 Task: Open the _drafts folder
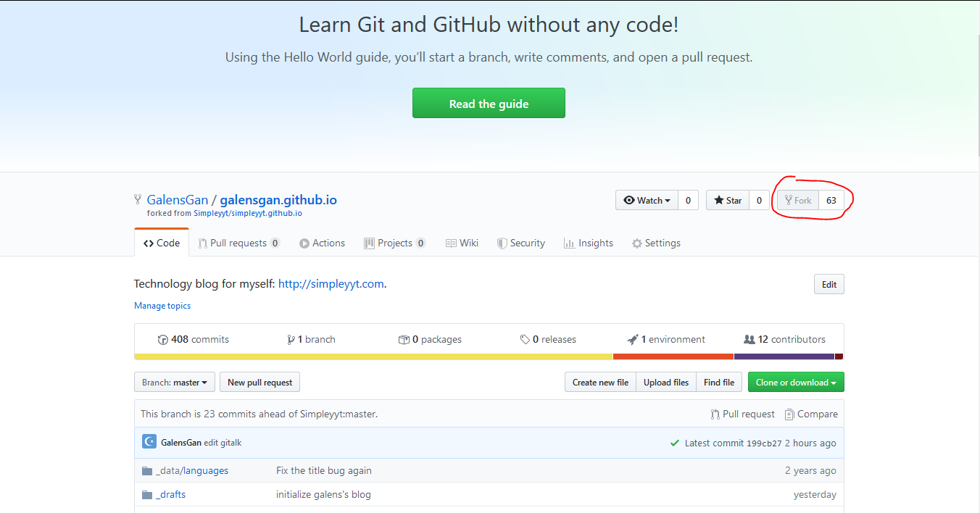(170, 495)
